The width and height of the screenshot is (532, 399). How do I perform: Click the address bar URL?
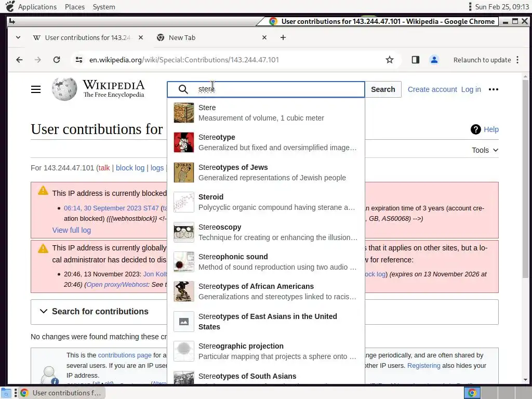[x=184, y=60]
